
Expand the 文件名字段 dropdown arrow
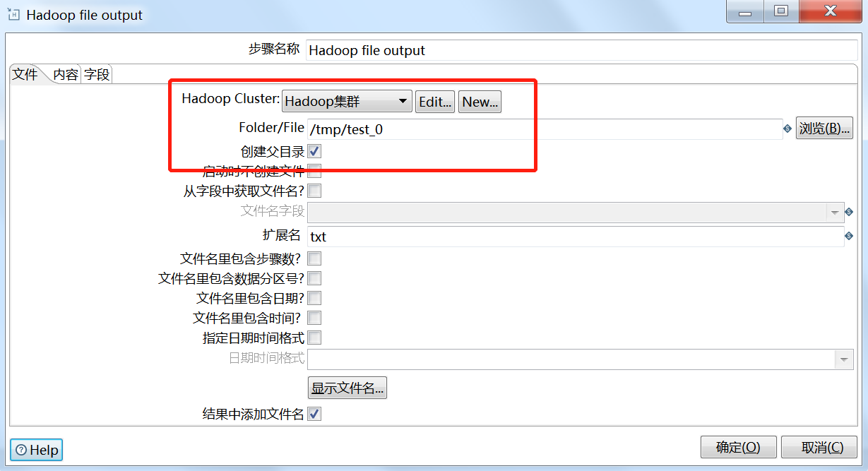tap(836, 212)
